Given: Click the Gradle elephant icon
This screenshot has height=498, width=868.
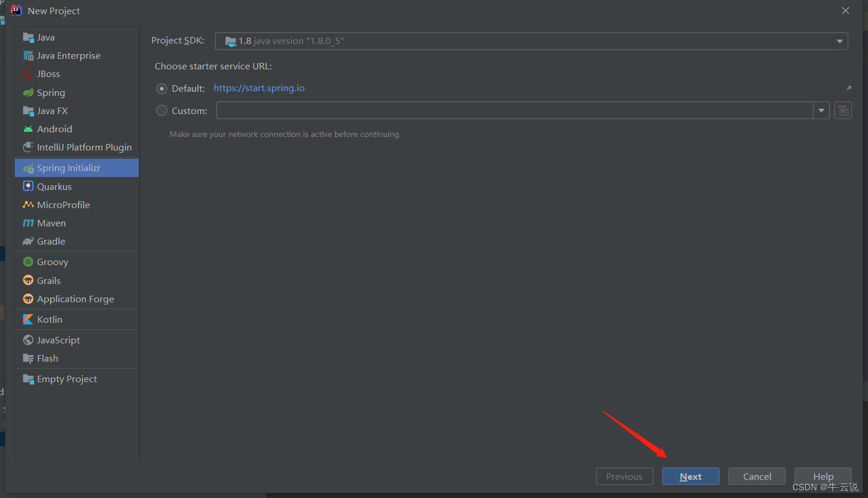Looking at the screenshot, I should coord(28,242).
